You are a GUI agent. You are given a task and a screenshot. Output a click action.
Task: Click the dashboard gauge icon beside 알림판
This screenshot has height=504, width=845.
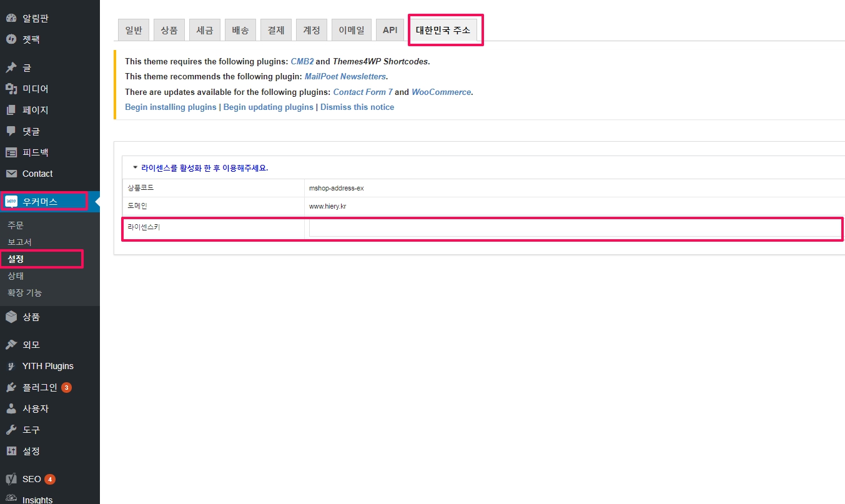click(11, 18)
